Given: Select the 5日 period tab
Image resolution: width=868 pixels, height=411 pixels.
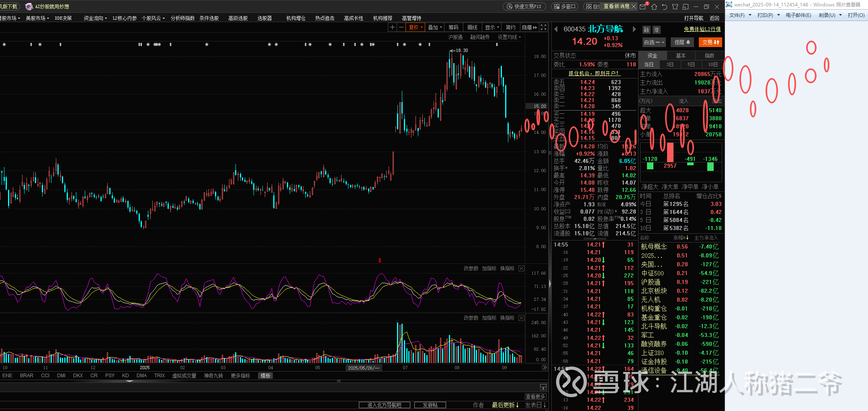Looking at the screenshot, I should tap(691, 64).
